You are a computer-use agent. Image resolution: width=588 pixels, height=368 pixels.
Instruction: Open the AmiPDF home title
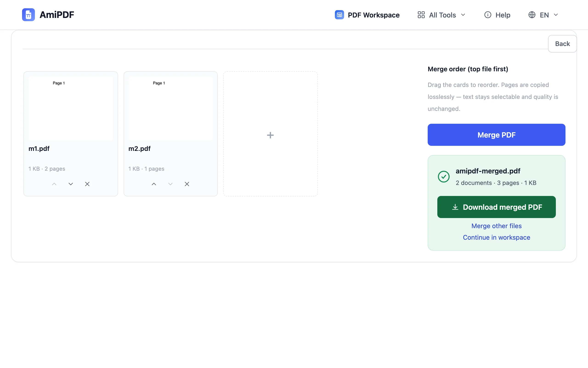(x=57, y=14)
